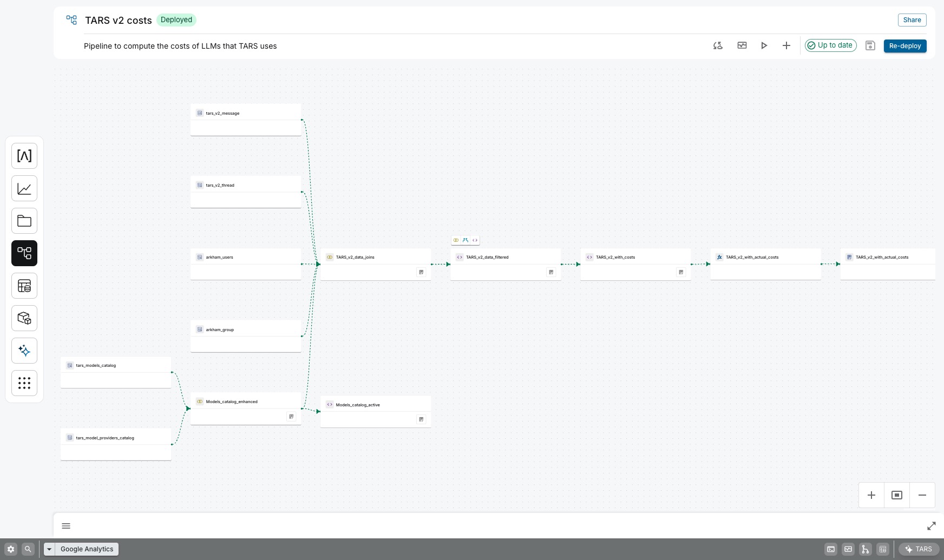Expand the bottom panel with arrows icon
944x560 pixels.
coord(932,526)
